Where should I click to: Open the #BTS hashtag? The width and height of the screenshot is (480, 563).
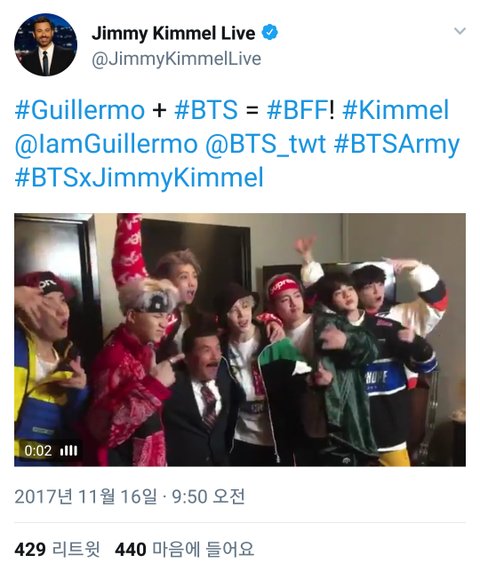(x=206, y=110)
